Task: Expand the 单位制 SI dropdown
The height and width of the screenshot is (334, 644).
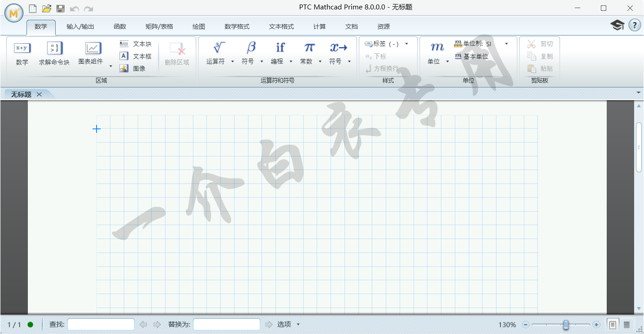Action: 507,44
